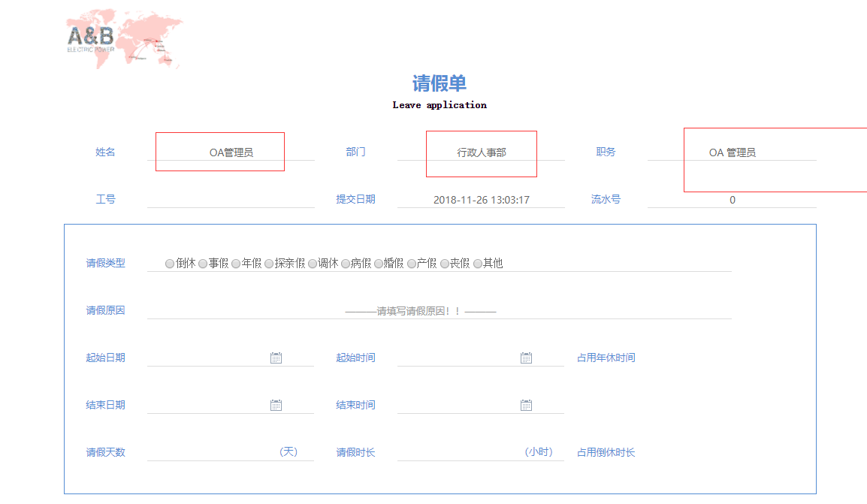Open the 结束时间 calendar picker icon
This screenshot has width=867, height=504.
pyautogui.click(x=526, y=406)
